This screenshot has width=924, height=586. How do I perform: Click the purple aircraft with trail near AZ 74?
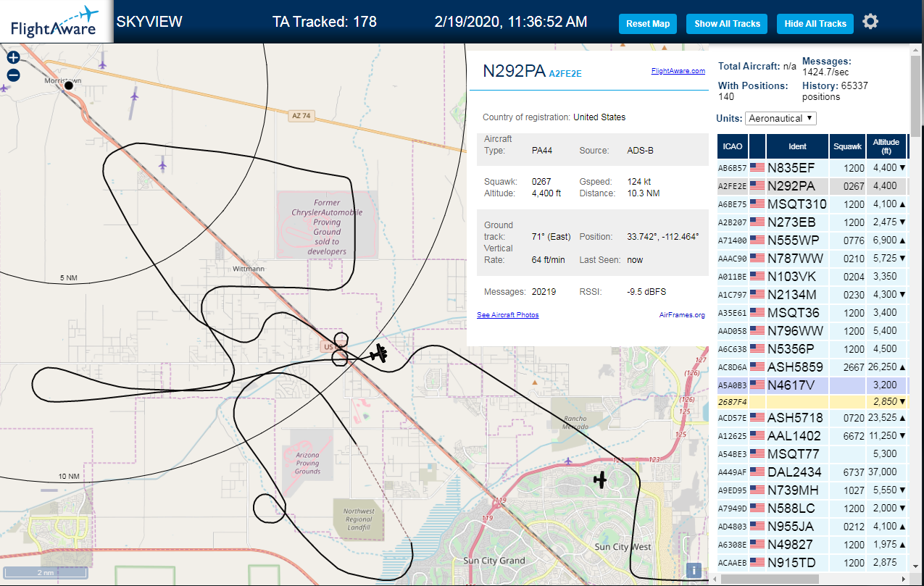click(135, 95)
